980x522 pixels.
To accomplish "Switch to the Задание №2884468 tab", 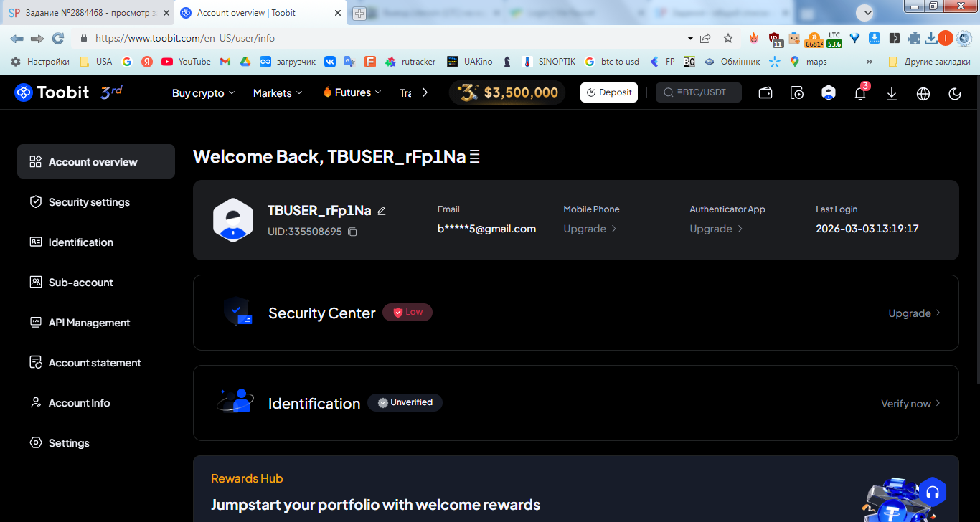I will coord(88,13).
